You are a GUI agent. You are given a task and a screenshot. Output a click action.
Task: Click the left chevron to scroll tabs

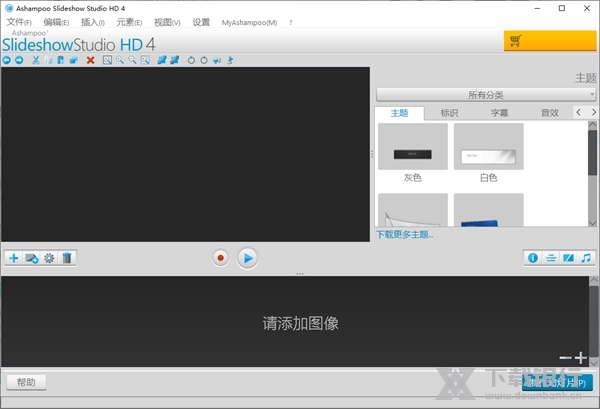579,112
